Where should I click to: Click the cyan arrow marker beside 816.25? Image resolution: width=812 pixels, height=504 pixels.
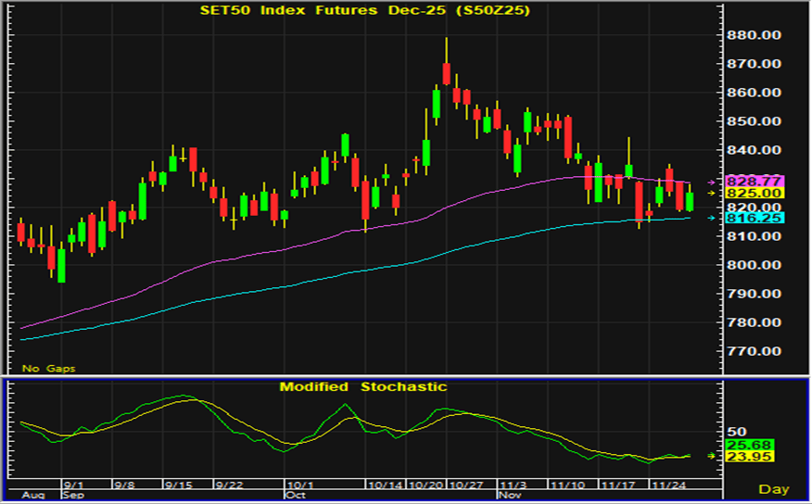tap(712, 218)
